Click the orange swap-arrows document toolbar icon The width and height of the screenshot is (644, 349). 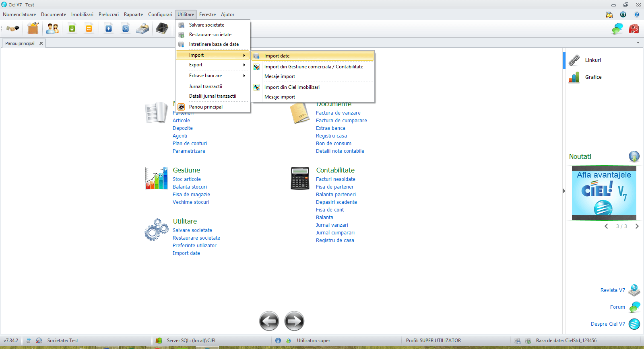[89, 29]
